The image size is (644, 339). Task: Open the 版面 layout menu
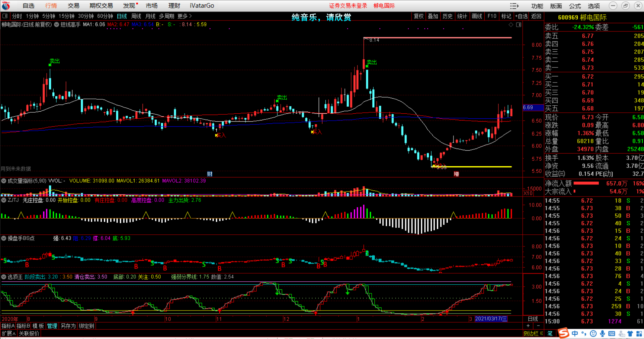(x=556, y=6)
